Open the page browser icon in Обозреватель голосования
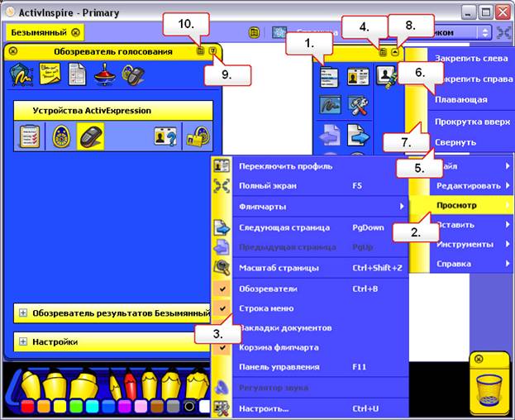This screenshot has height=420, width=515. click(21, 75)
